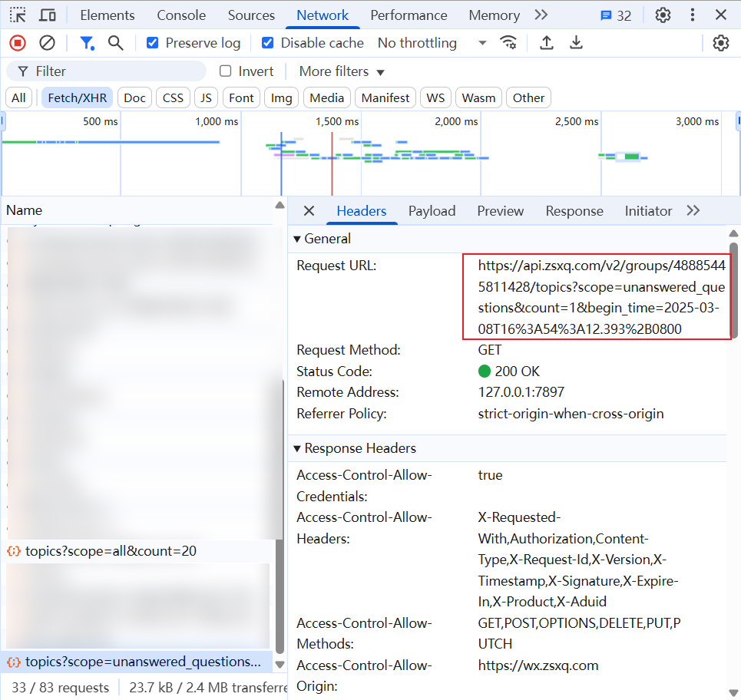741x700 pixels.
Task: Select the topics?scope=all&count=20 request
Action: pos(112,551)
